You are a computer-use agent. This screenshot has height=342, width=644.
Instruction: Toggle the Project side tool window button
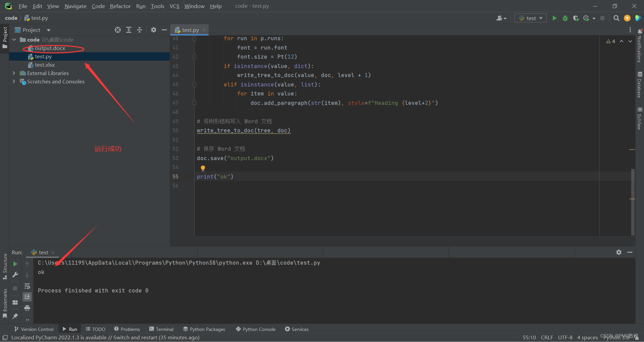click(x=5, y=38)
